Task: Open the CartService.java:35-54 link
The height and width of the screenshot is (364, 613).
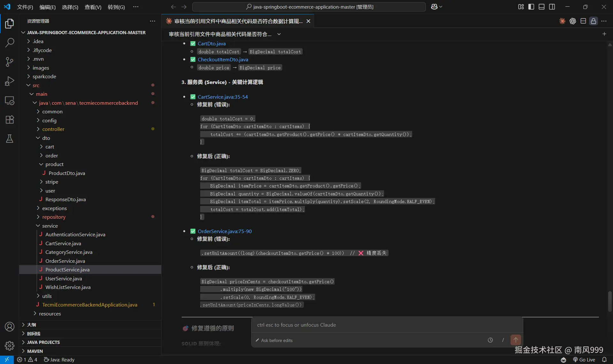Action: (223, 97)
